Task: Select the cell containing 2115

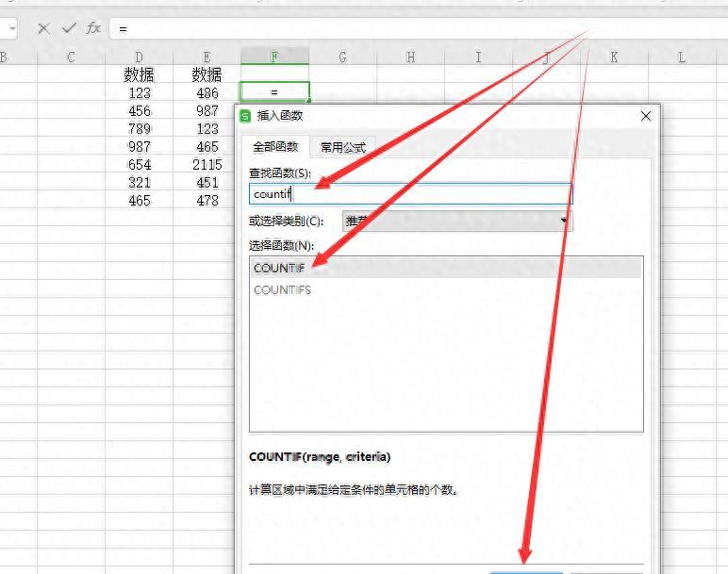Action: click(207, 165)
